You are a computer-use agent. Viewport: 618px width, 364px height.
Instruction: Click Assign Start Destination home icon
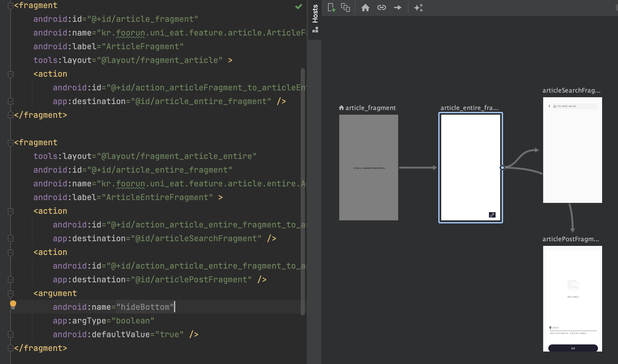pyautogui.click(x=365, y=7)
